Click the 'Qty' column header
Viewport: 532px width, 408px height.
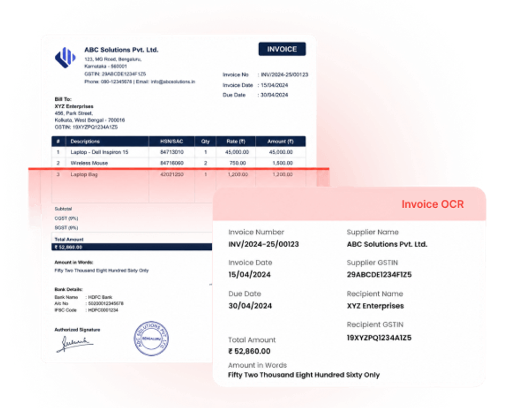click(205, 141)
